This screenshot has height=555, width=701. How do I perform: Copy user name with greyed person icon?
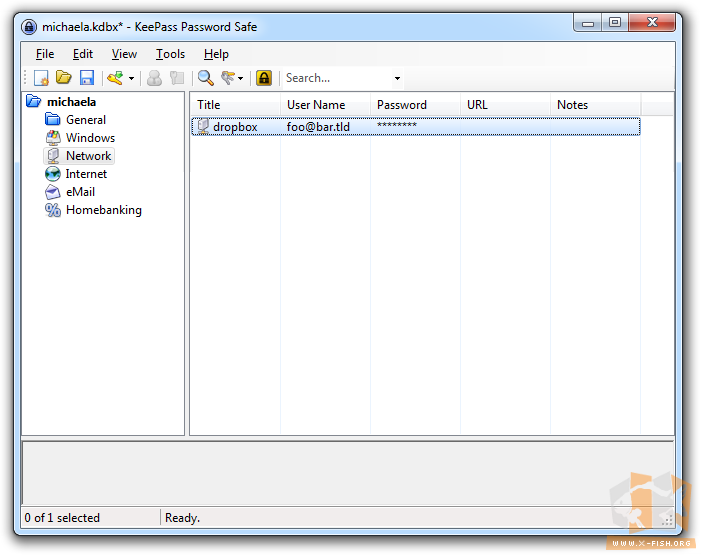(x=154, y=78)
